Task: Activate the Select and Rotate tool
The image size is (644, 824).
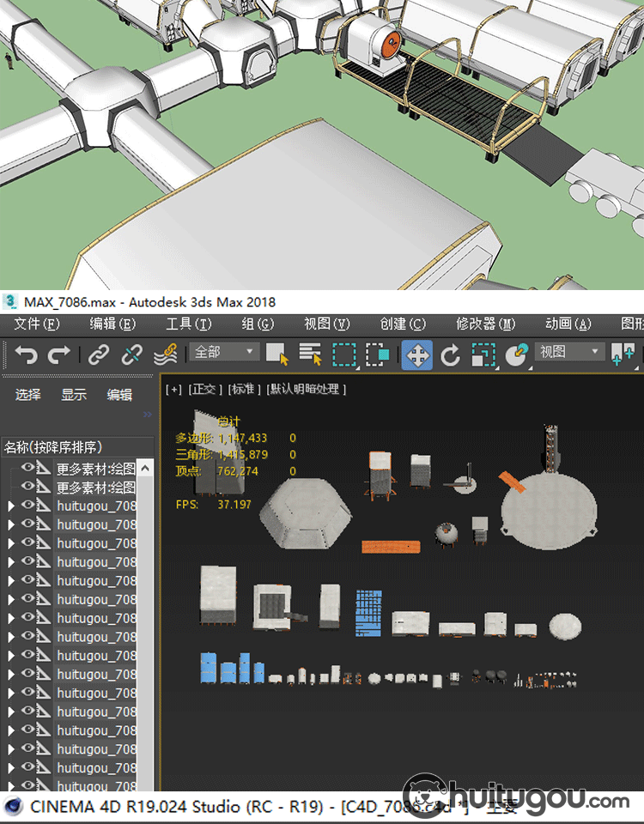Action: point(451,354)
